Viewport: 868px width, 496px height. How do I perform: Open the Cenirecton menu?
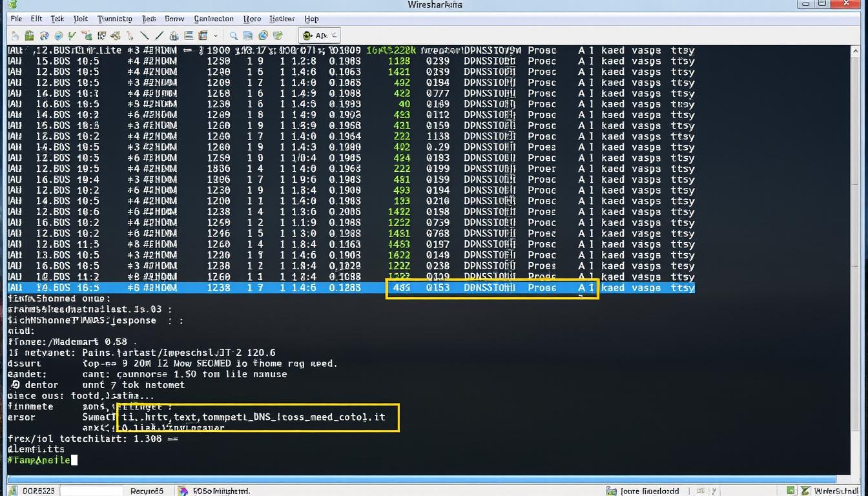point(214,19)
